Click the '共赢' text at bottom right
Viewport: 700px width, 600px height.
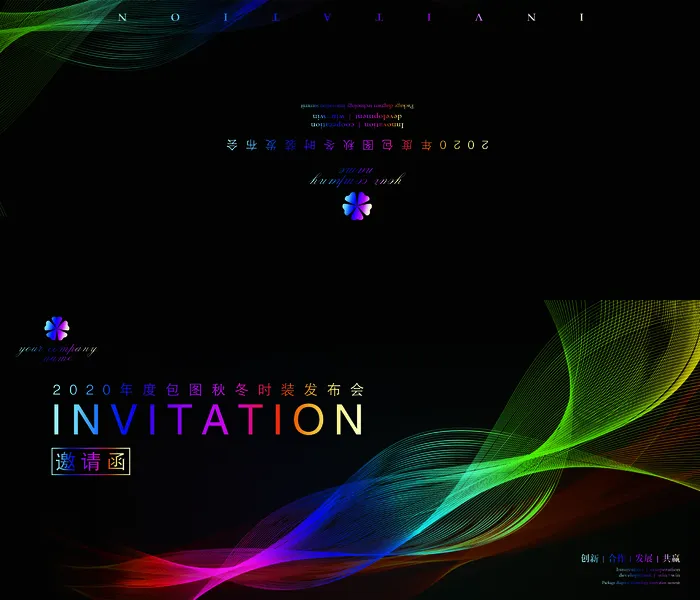pos(671,558)
